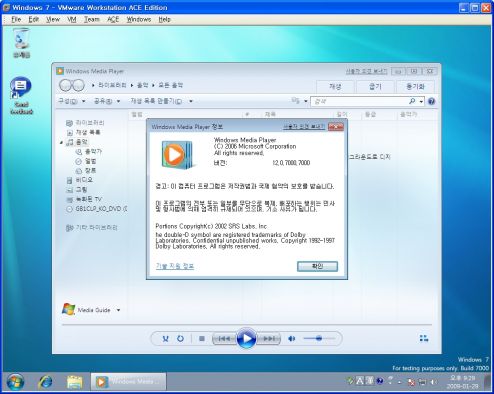
Task: Open the 기술 지원 정보 support link
Action: coord(175,266)
